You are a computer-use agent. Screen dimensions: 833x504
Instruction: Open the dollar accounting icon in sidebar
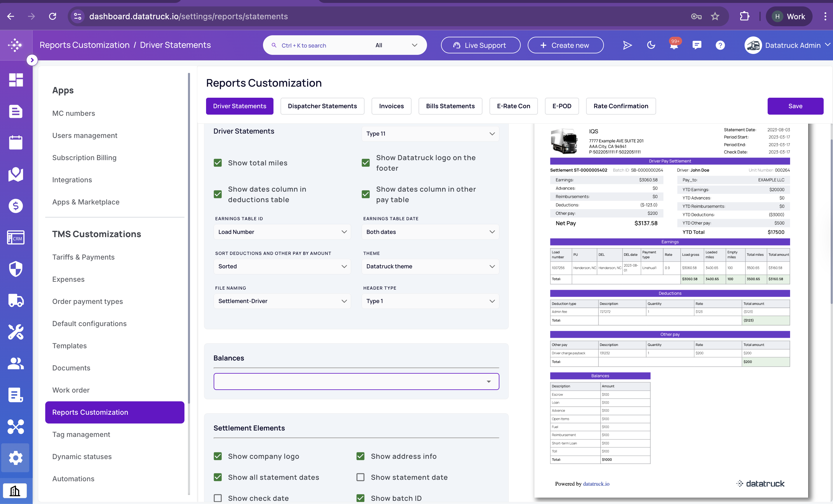coord(15,206)
